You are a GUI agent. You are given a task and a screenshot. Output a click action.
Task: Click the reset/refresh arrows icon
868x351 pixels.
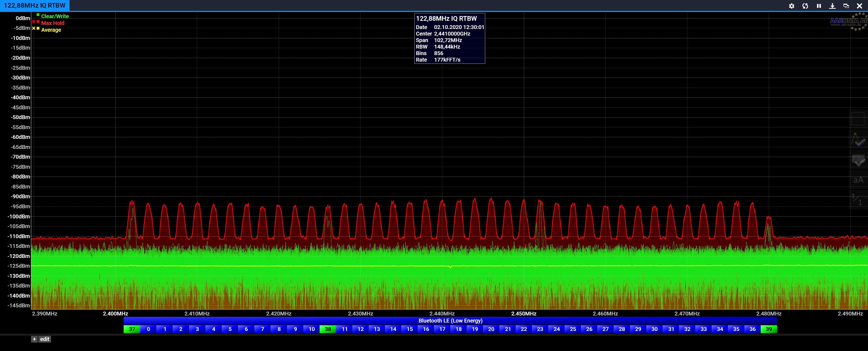click(805, 6)
